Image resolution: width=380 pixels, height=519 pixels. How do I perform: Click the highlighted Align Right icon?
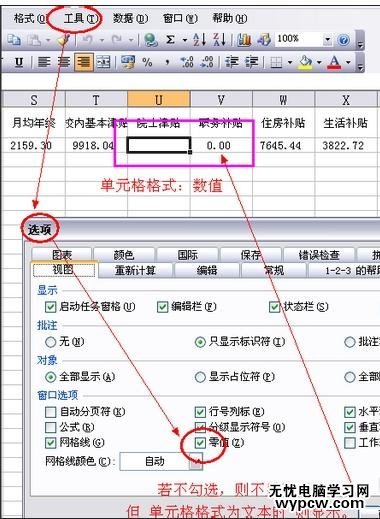pos(84,62)
